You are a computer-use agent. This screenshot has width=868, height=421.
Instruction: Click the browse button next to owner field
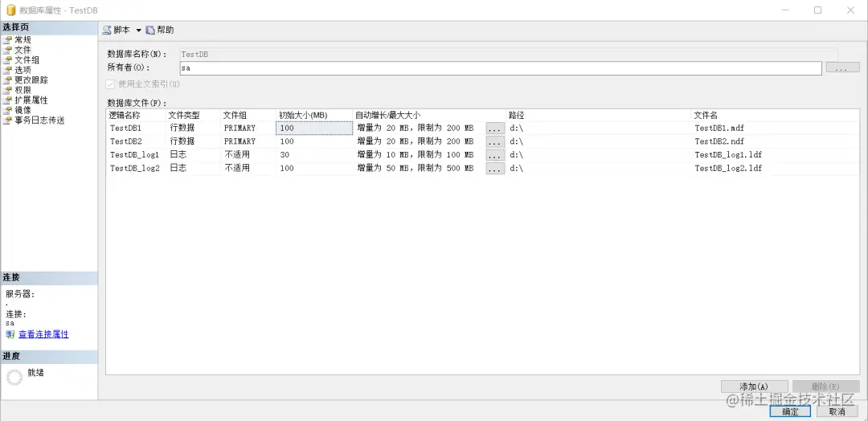point(842,67)
